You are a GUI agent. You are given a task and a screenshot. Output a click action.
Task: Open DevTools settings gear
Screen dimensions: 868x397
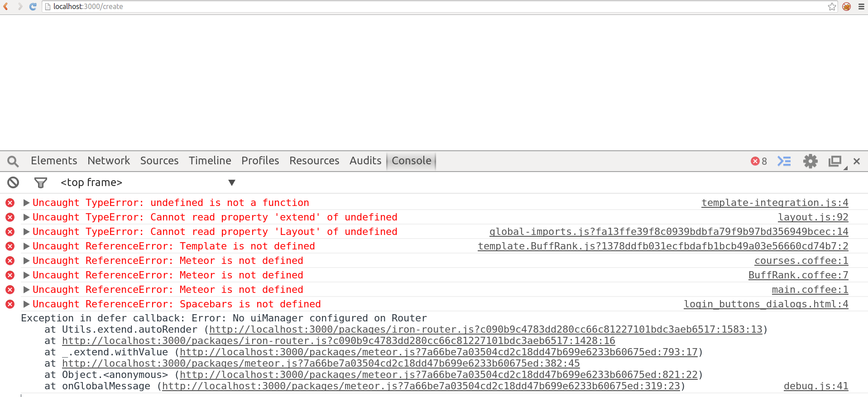[x=810, y=161]
